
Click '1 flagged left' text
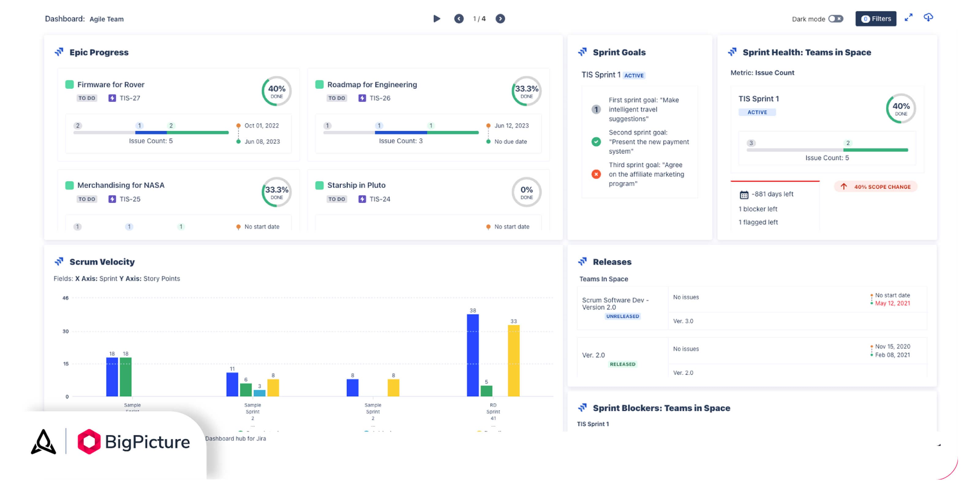(x=758, y=222)
